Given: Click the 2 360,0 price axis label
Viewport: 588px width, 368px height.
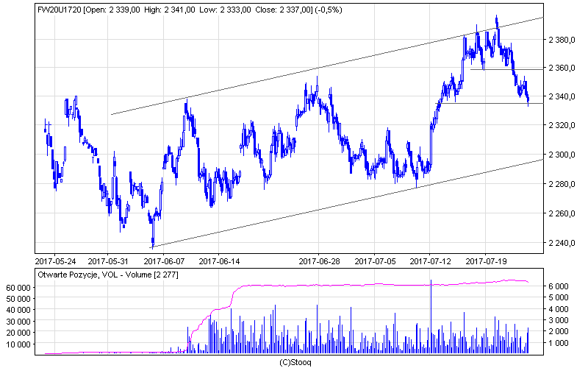Looking at the screenshot, I should [562, 68].
